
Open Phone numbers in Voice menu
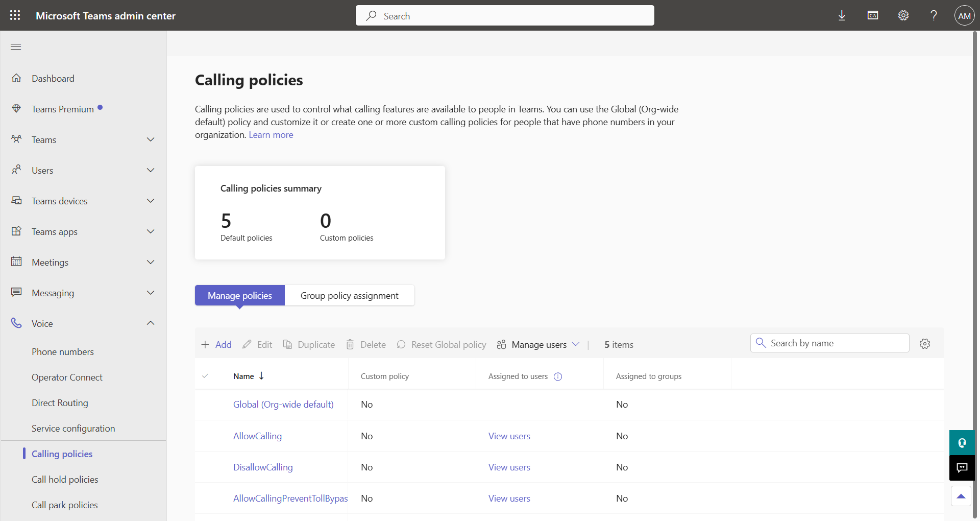[63, 351]
